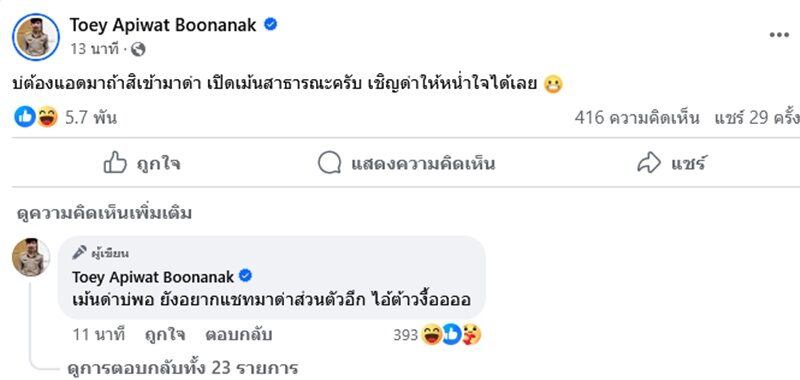Open the haha reaction icon next to 5.7 พัน
800x380 pixels.
point(47,117)
